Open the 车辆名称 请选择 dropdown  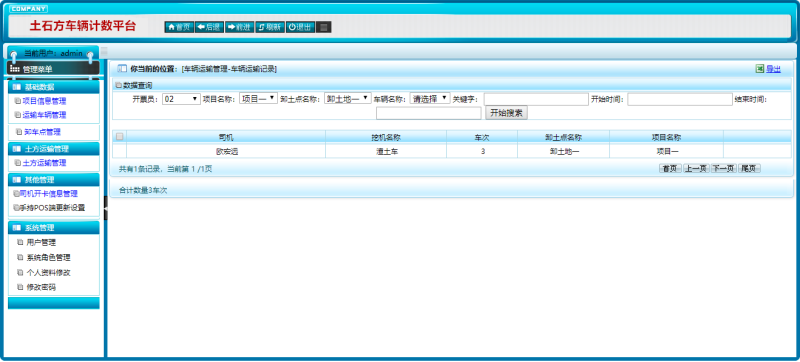[430, 98]
